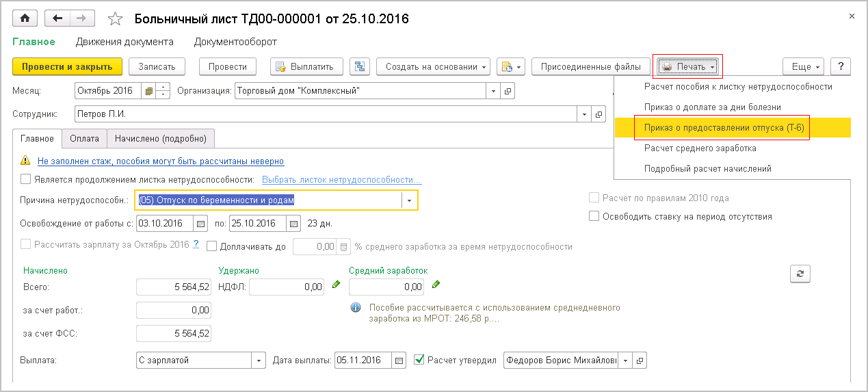Select Приказ о доплате за дни болезни
Screen dimensions: 868x392
coord(712,107)
